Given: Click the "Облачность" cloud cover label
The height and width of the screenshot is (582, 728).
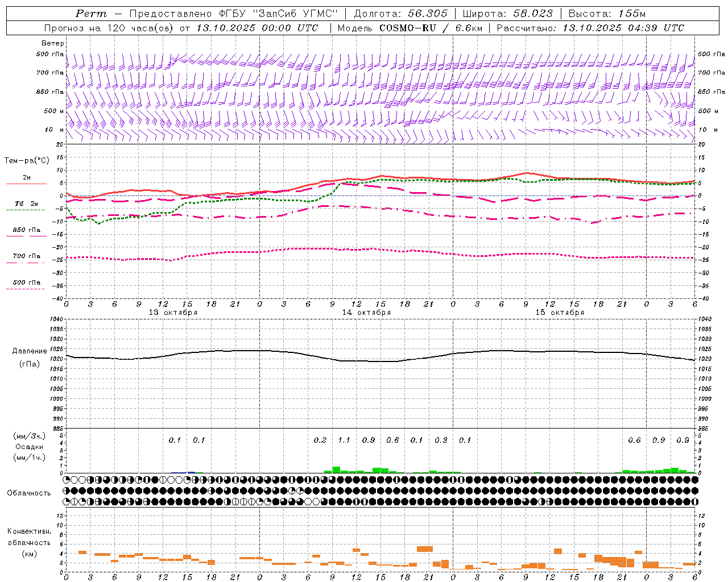Looking at the screenshot, I should coord(29,493).
